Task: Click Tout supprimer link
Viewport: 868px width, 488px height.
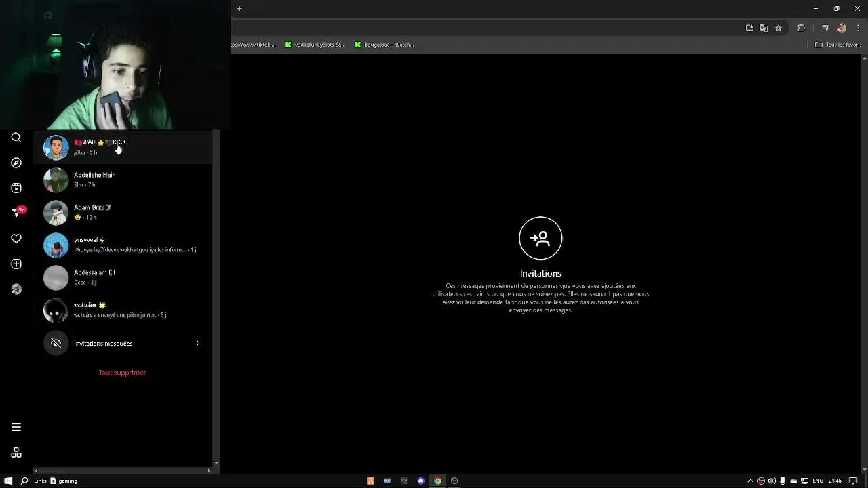Action: tap(123, 373)
